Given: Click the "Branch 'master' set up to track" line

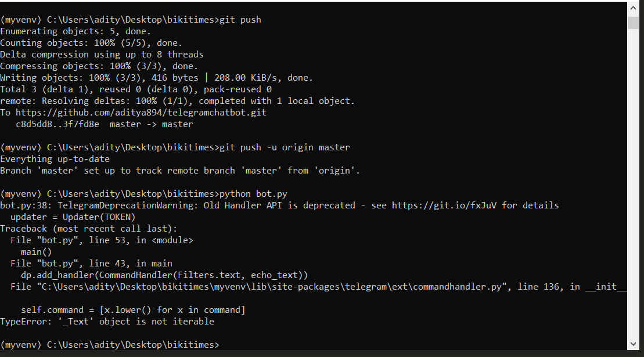Looking at the screenshot, I should point(180,170).
